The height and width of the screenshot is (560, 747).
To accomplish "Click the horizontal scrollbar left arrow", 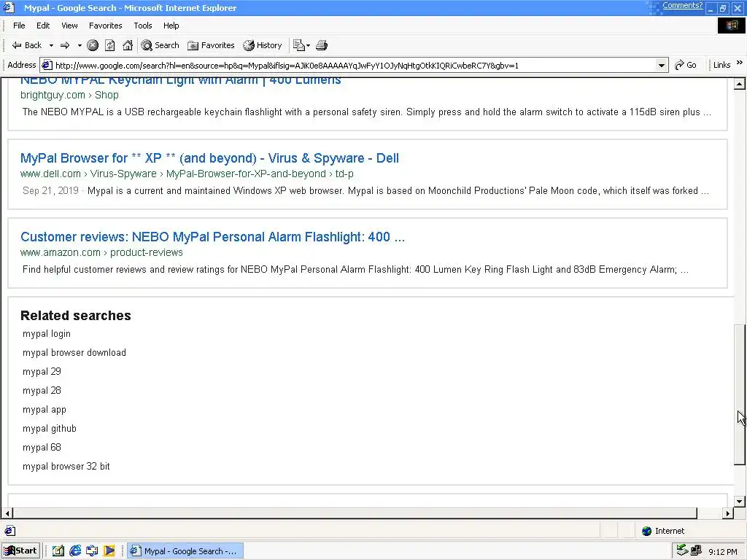I will point(7,513).
